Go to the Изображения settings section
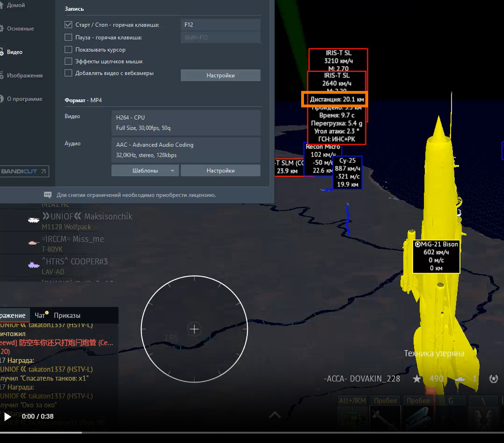The height and width of the screenshot is (443, 504). pyautogui.click(x=24, y=75)
